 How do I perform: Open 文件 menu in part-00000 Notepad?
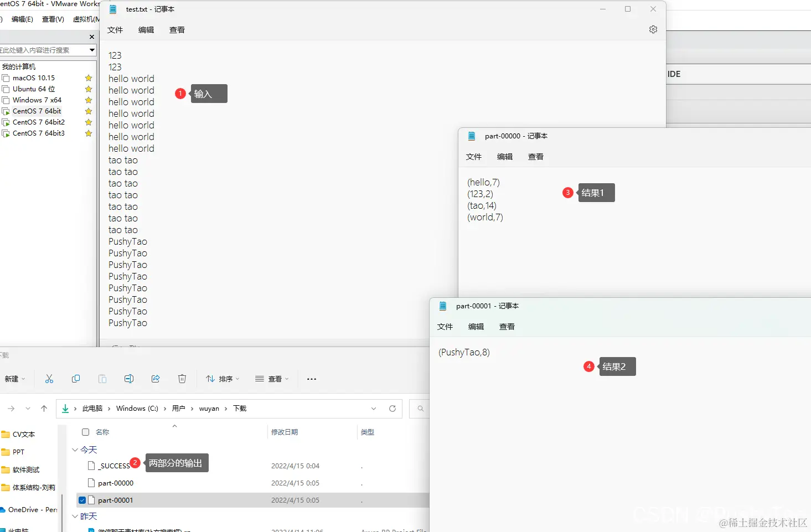[474, 157]
